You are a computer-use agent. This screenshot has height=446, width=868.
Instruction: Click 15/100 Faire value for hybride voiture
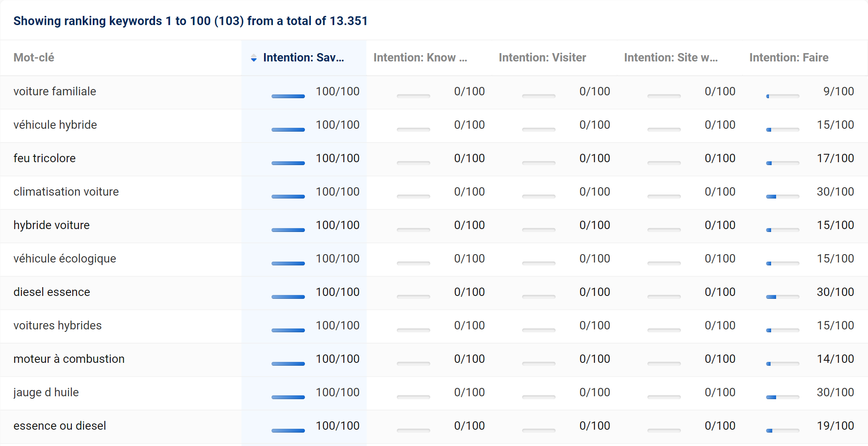pyautogui.click(x=835, y=225)
